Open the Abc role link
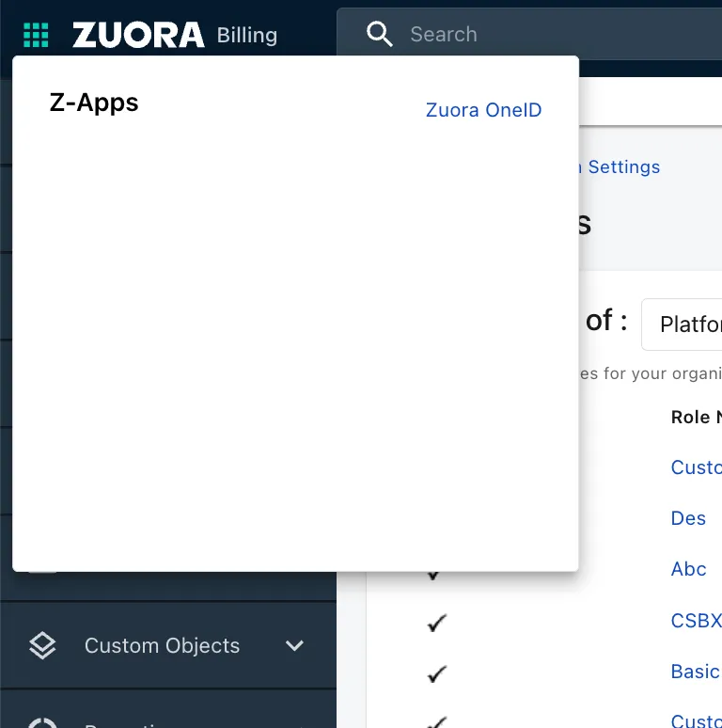Screen dimensions: 722x728 pyautogui.click(x=688, y=569)
